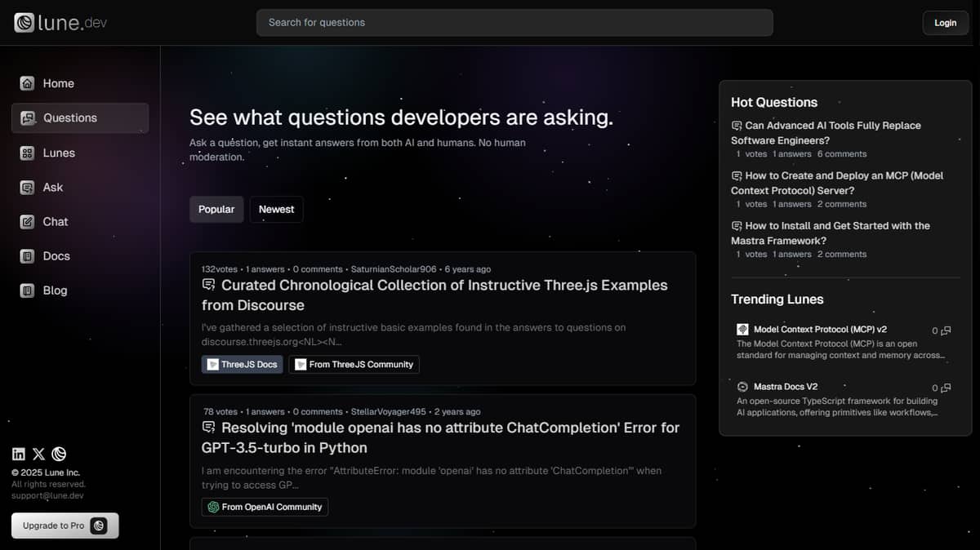Click the lune.dev logo icon

coord(24,23)
